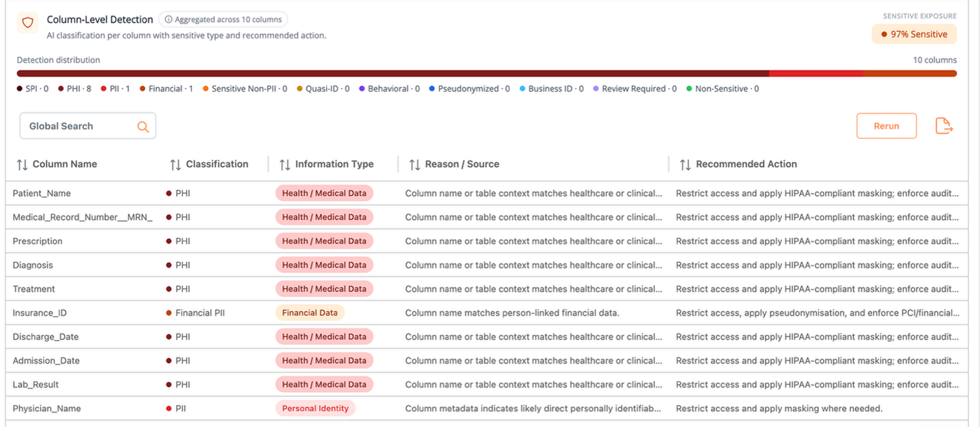Click the magnifier icon in Global Search
Image resolution: width=980 pixels, height=427 pixels.
pos(143,127)
